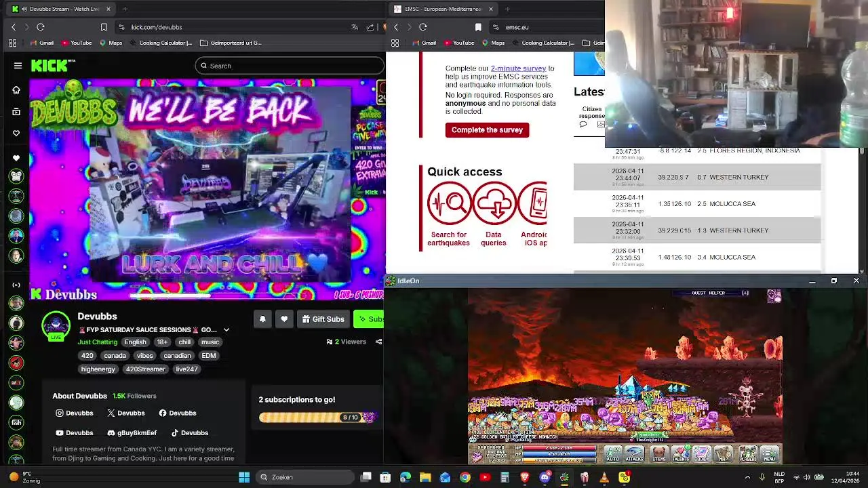The width and height of the screenshot is (868, 488).
Task: Click the translate icon in Kick address bar
Action: click(x=355, y=27)
